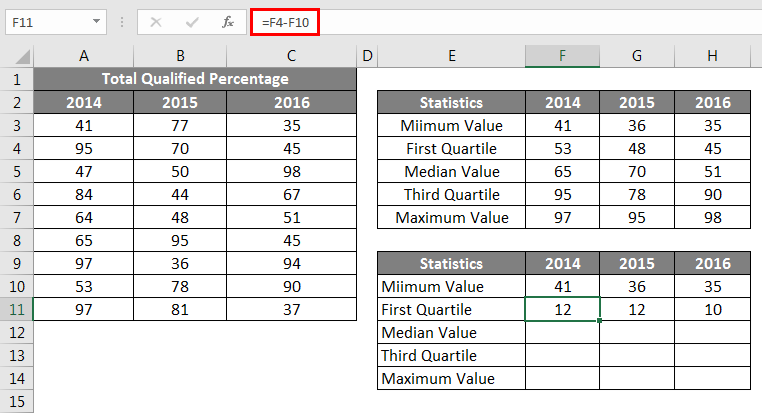
Task: Click the formula bar text =F4-F10
Action: coord(285,22)
